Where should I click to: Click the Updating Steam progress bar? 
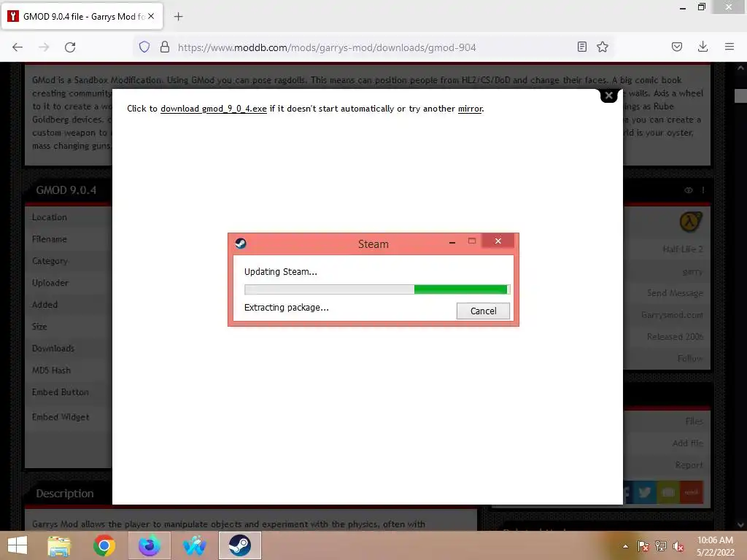point(377,289)
